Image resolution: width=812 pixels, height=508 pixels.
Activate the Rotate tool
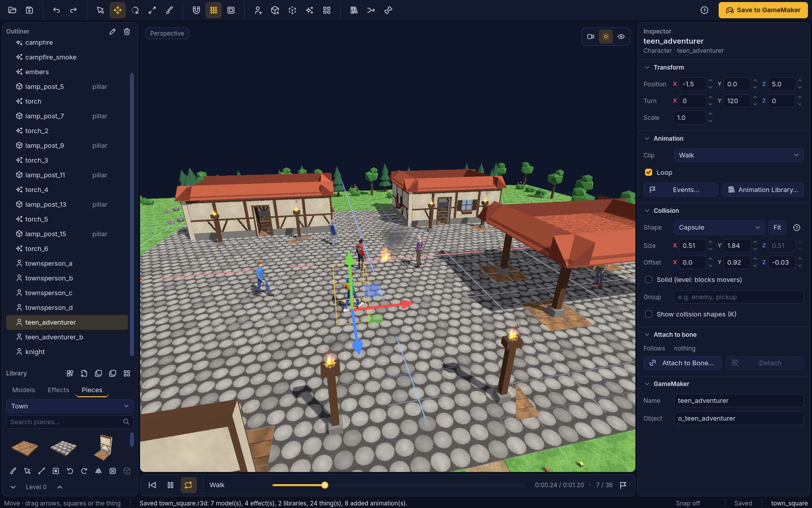click(135, 10)
